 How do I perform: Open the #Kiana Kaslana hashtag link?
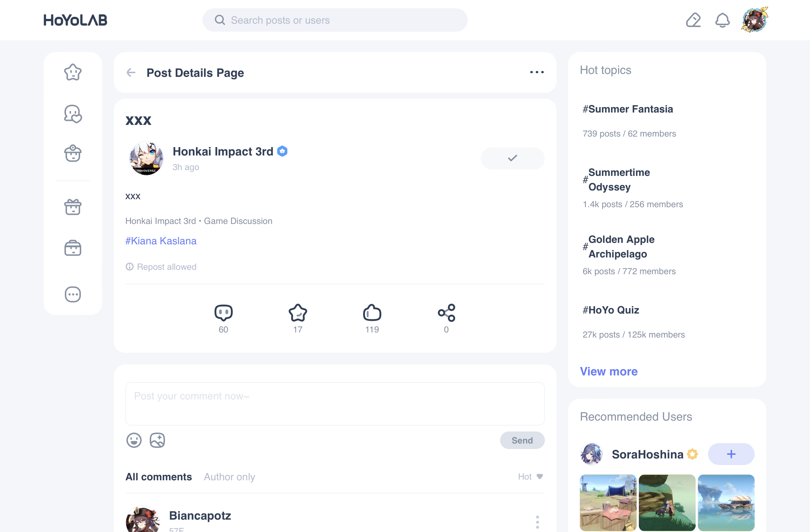(161, 241)
